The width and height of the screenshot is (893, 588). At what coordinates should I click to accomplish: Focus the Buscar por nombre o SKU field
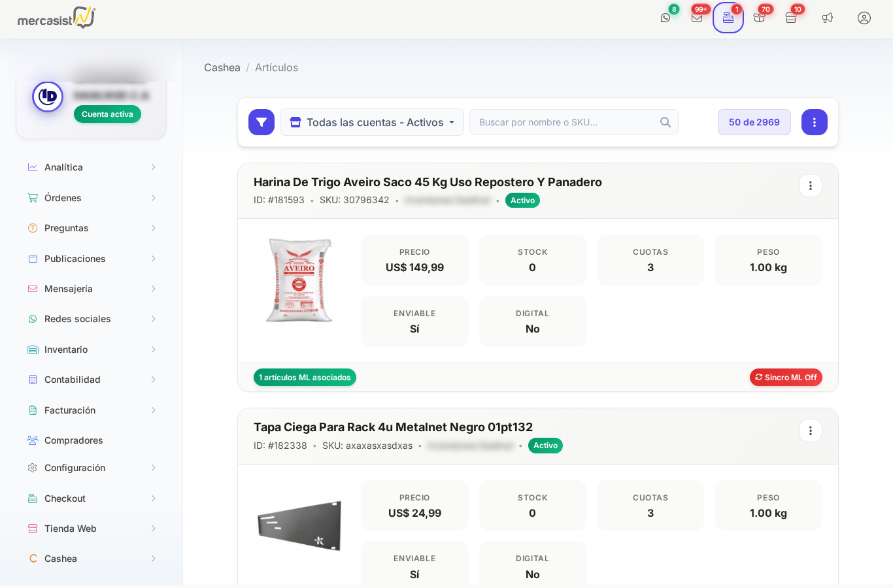(x=565, y=122)
